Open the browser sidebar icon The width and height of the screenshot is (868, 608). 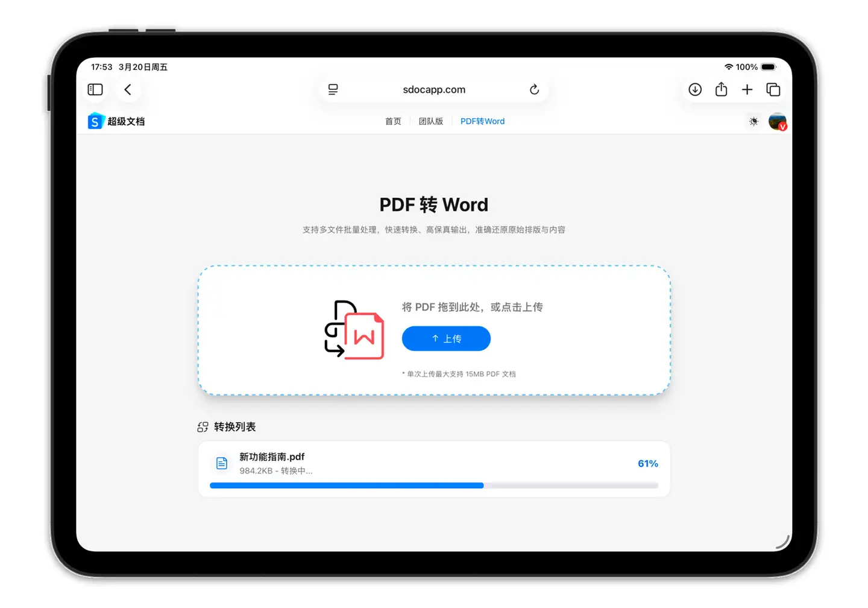95,89
